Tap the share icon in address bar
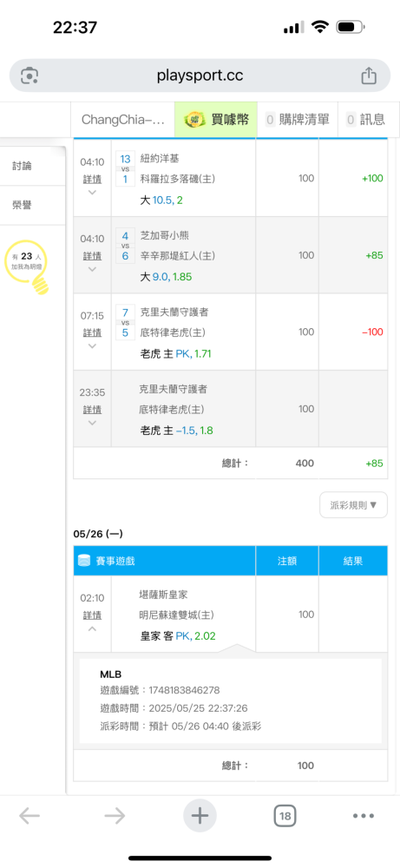Image resolution: width=400 pixels, height=868 pixels. coord(369,76)
